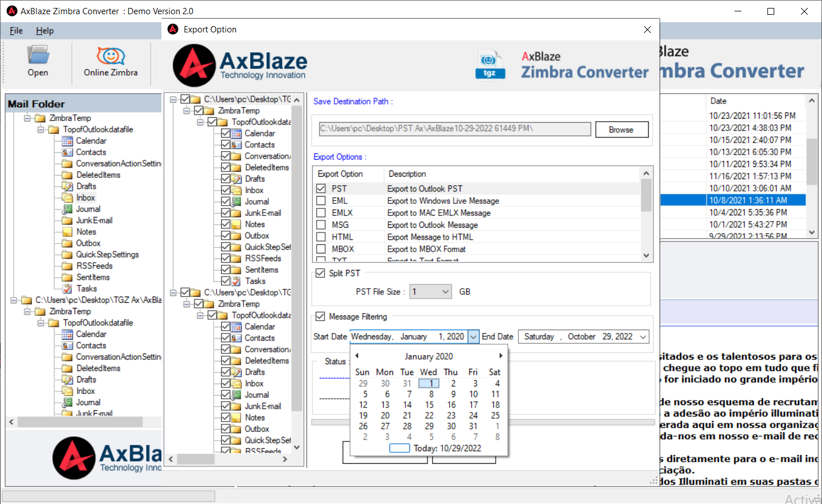The width and height of the screenshot is (822, 504).
Task: Toggle the Message Filtering checkbox
Action: [320, 316]
